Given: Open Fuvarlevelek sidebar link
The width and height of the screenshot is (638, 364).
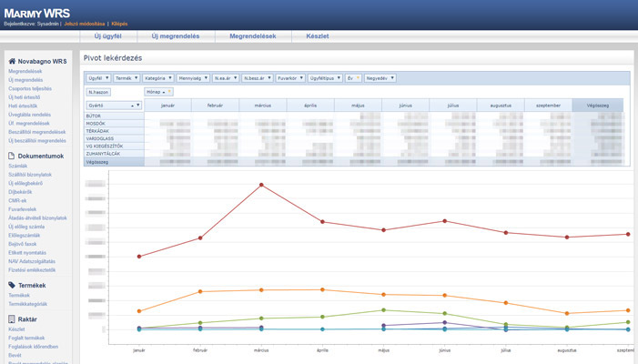Looking at the screenshot, I should pyautogui.click(x=23, y=209).
